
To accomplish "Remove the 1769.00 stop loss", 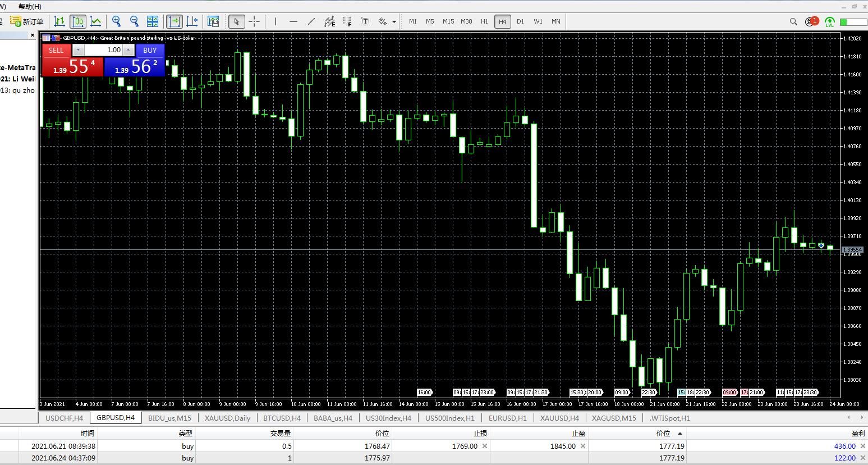I will coord(485,446).
